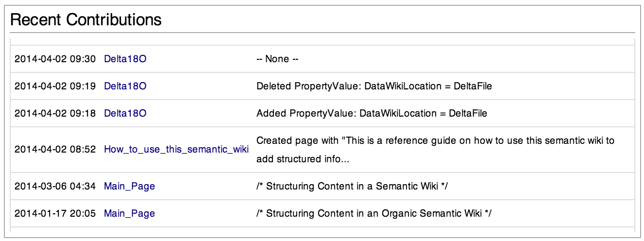Follow the Delta18O link from 09:18
The image size is (644, 241).
(125, 114)
